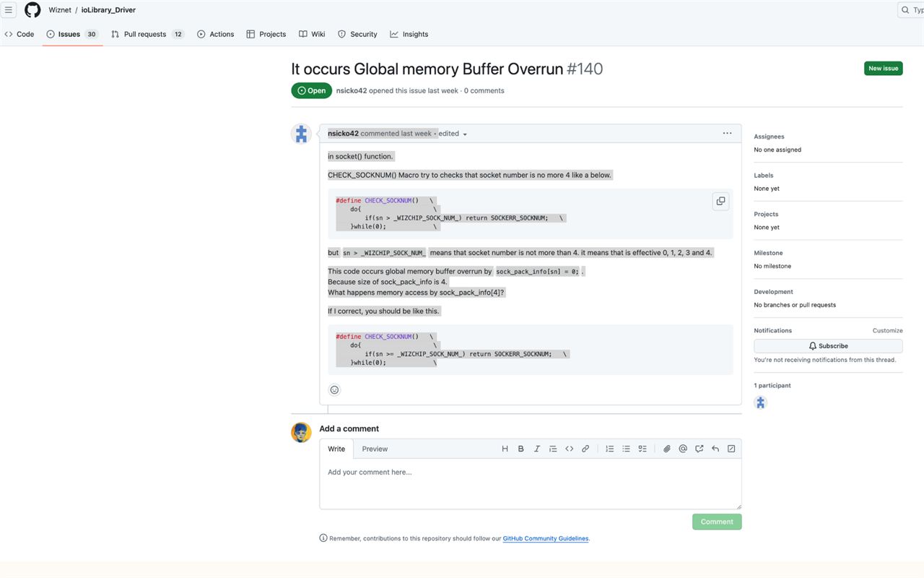Customize notification settings
This screenshot has height=578, width=924.
pos(887,331)
